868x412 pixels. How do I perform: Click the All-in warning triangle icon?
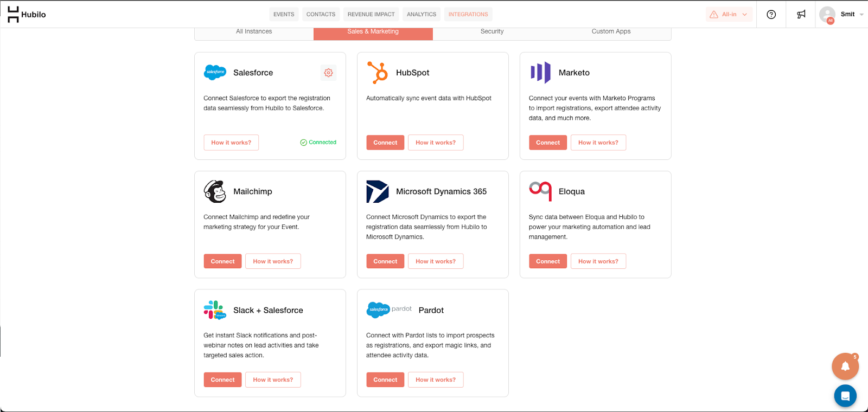pos(714,15)
